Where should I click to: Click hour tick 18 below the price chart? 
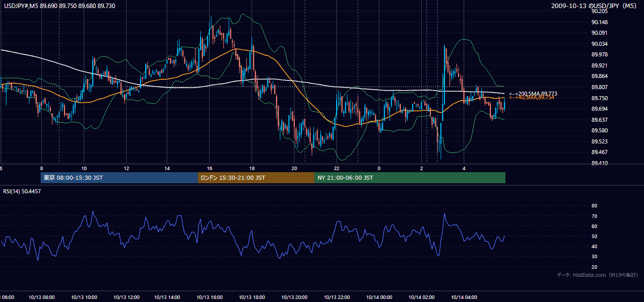[252, 169]
